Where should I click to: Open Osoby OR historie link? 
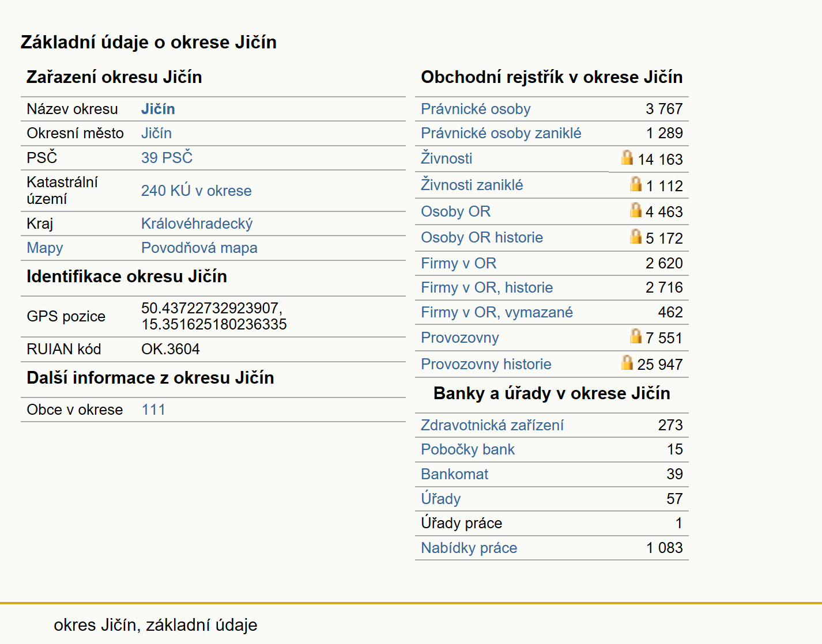tap(482, 237)
